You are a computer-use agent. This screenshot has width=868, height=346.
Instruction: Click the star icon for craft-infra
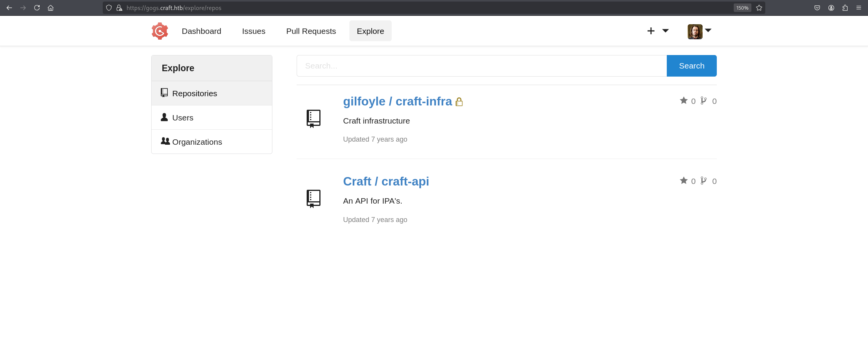tap(683, 100)
